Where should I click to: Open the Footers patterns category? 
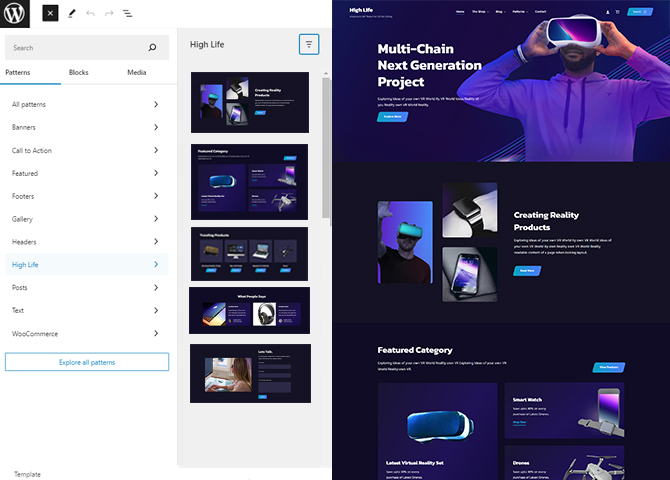(x=84, y=196)
